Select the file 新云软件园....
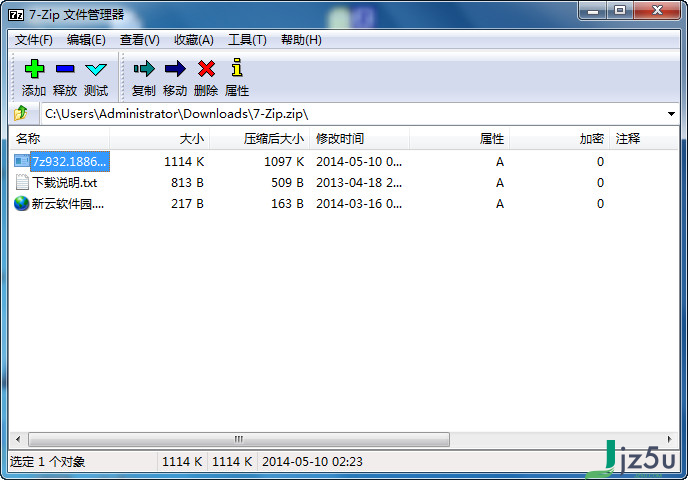 coord(68,204)
